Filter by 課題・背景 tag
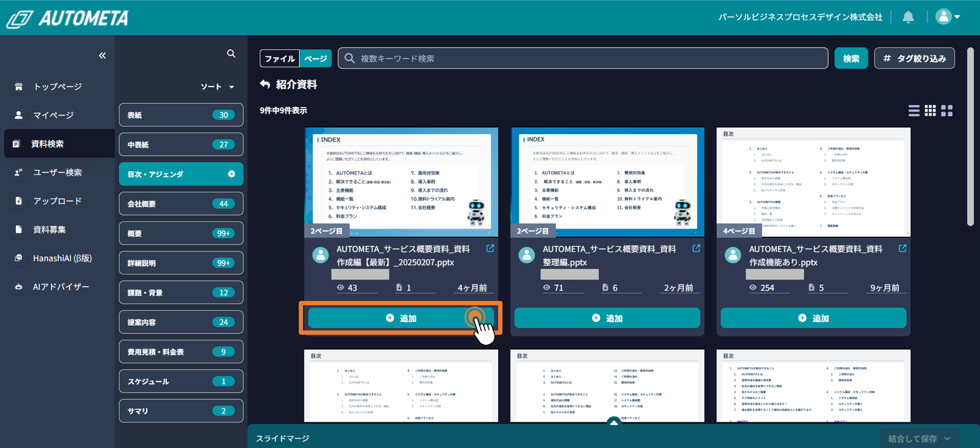Screen dimensions: 980x448 pyautogui.click(x=181, y=292)
